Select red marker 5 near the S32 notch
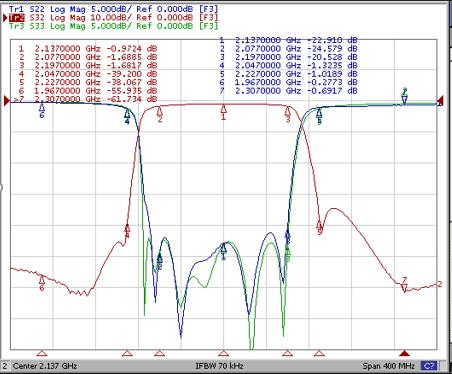Image resolution: width=452 pixels, height=374 pixels. [x=319, y=227]
